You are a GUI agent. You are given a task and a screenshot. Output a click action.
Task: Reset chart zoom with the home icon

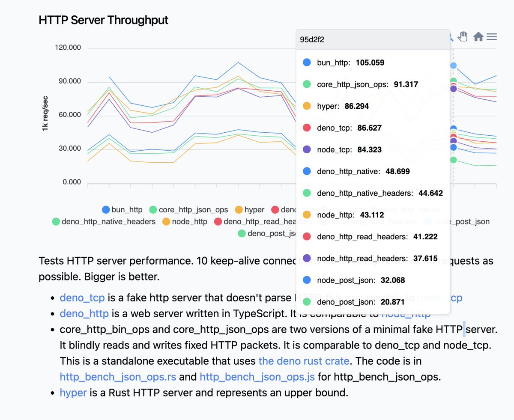coord(478,37)
